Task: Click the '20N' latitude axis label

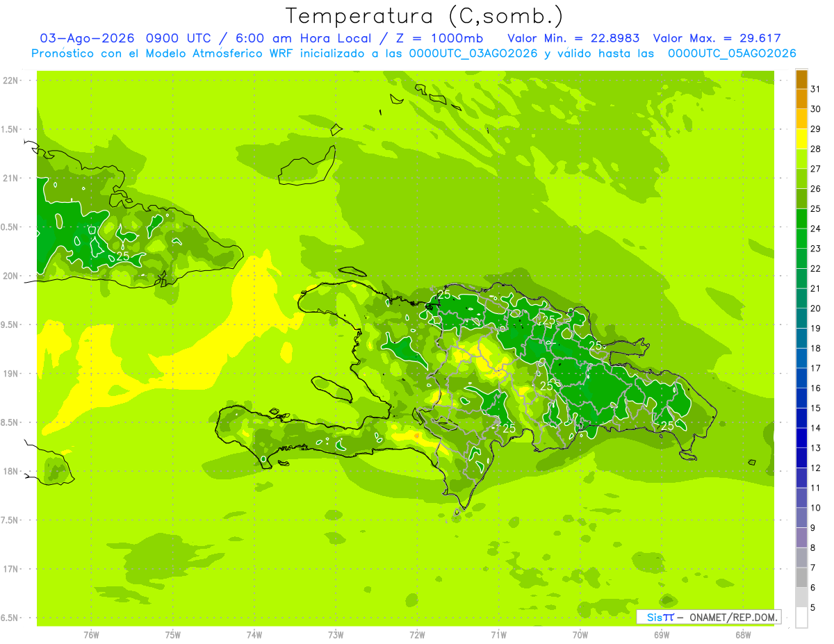Action: pyautogui.click(x=12, y=276)
